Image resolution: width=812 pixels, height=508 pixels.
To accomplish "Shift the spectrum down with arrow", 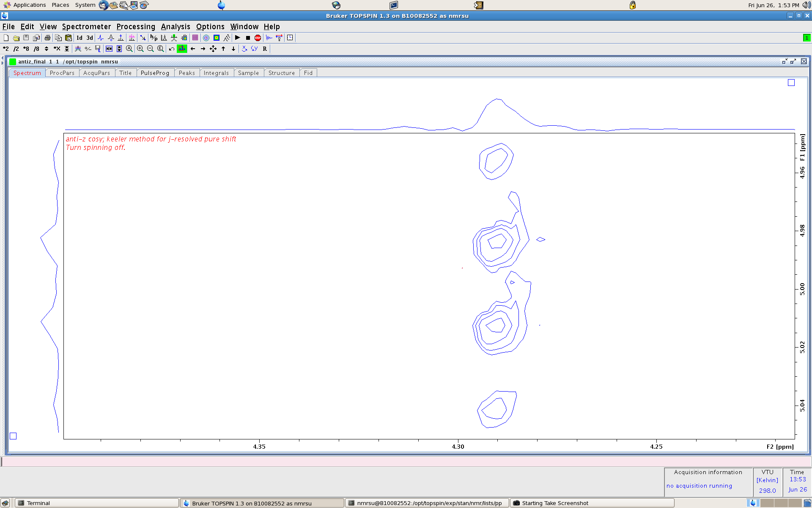I will pyautogui.click(x=233, y=49).
